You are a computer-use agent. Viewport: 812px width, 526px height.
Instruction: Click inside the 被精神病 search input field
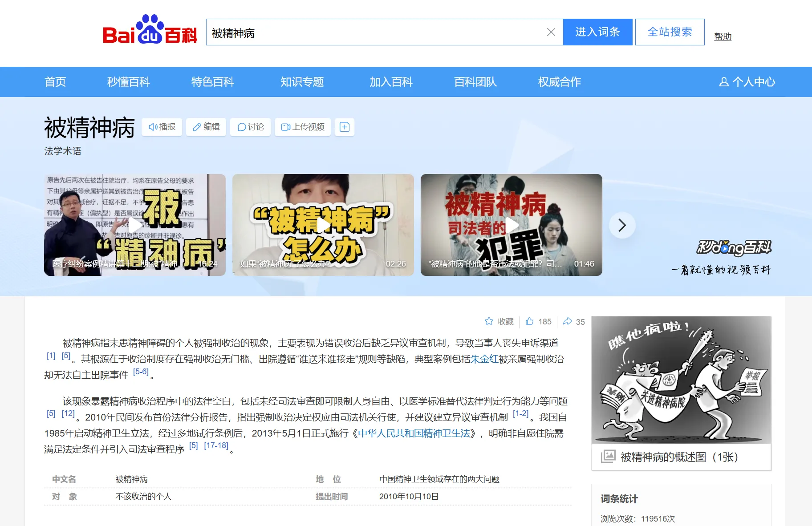(x=356, y=32)
